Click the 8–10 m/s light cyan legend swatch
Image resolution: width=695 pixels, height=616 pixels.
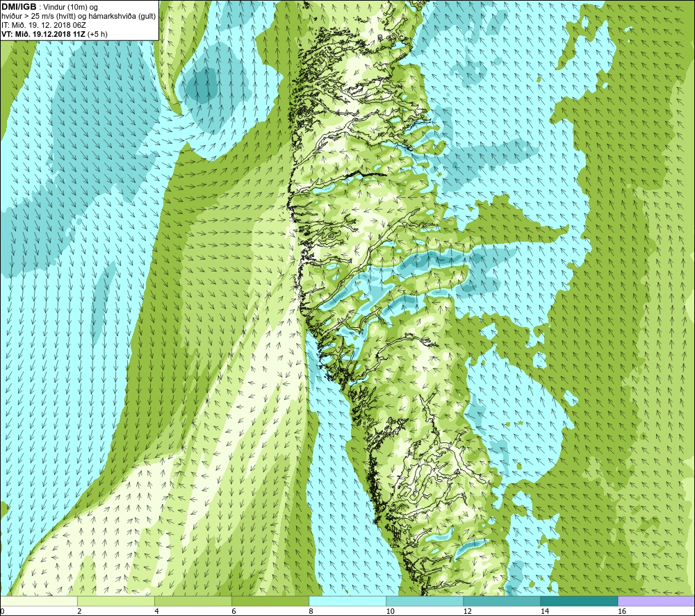pos(347,601)
